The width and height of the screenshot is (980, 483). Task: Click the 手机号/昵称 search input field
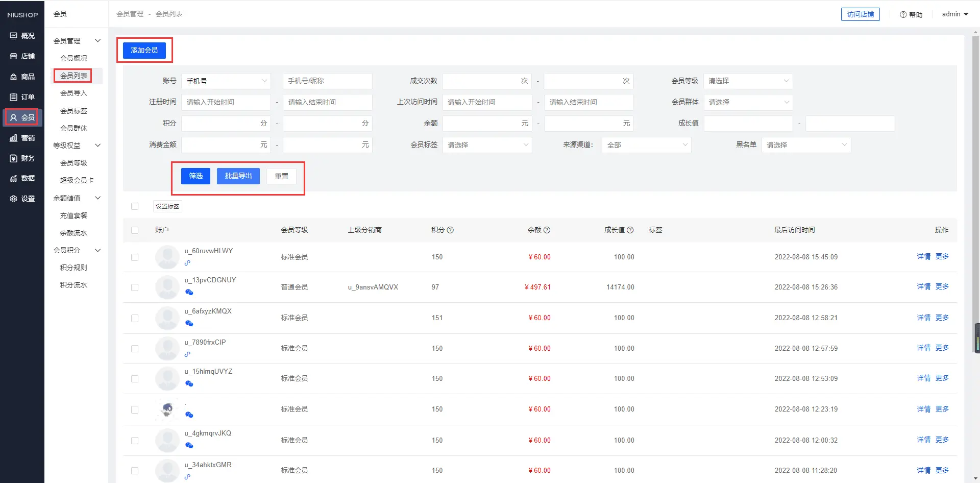327,81
